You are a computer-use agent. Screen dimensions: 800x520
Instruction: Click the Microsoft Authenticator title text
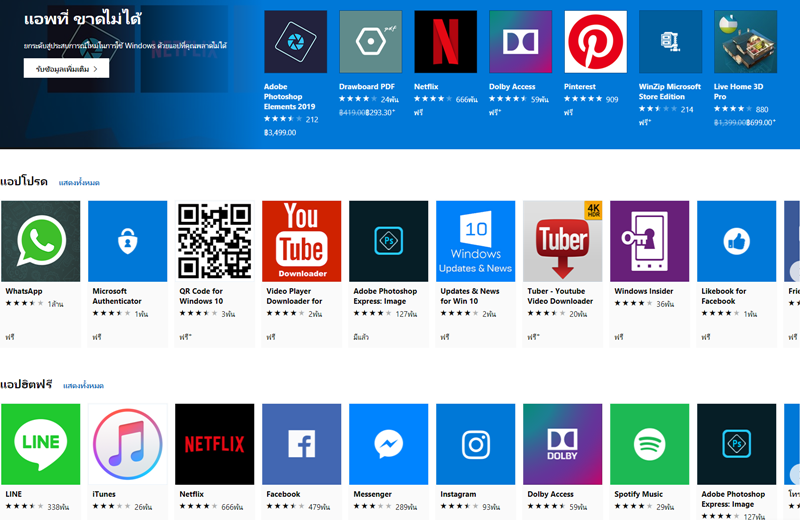[117, 296]
